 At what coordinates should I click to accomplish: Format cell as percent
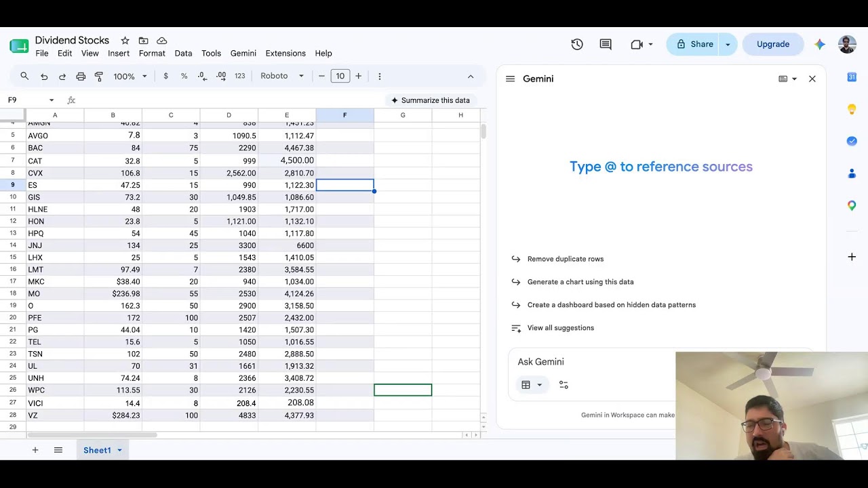[184, 76]
